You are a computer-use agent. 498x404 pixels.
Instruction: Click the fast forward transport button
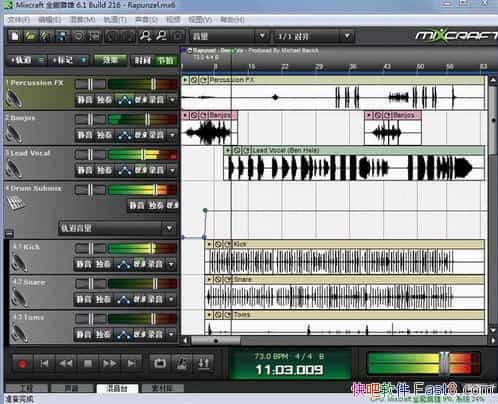click(x=110, y=364)
